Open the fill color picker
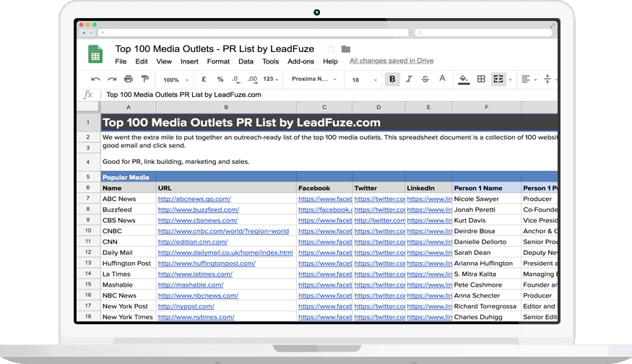Screen dimensions: 632x364 [x=464, y=79]
